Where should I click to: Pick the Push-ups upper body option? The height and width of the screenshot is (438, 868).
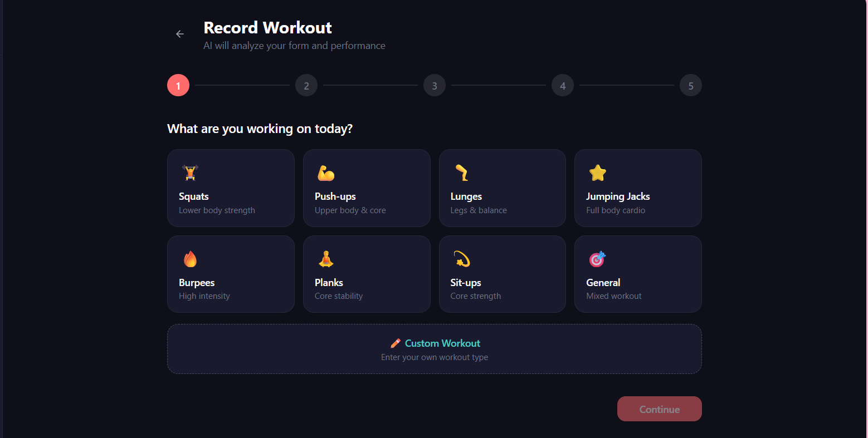[367, 188]
